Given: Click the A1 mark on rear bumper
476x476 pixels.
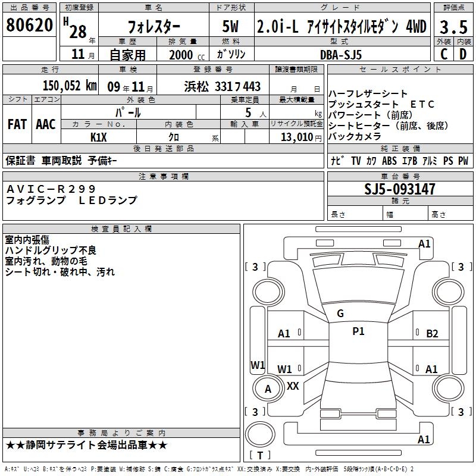Looking at the screenshot, I should (424, 439).
